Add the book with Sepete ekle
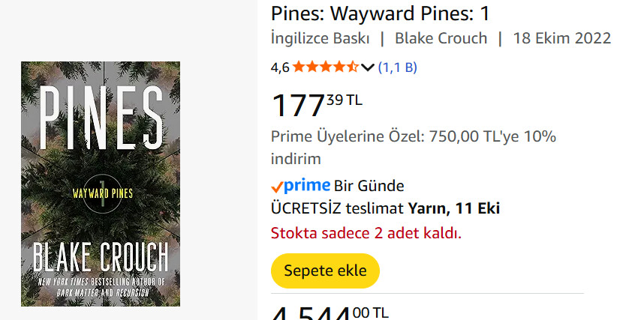 pyautogui.click(x=325, y=271)
